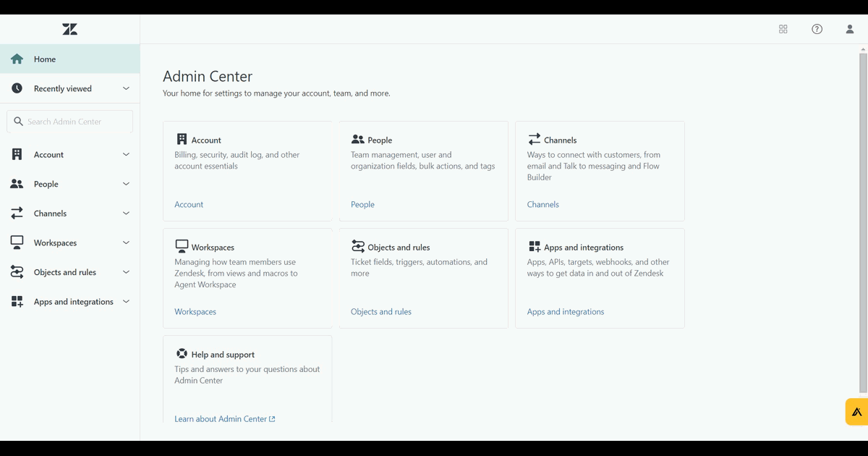Select Workspaces label in sidebar
The width and height of the screenshot is (868, 456).
pyautogui.click(x=55, y=243)
